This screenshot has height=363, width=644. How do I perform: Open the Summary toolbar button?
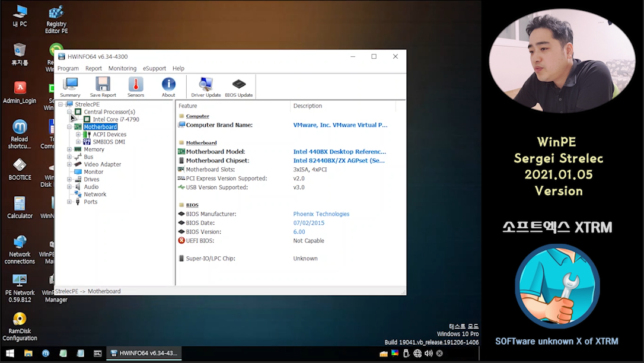[x=70, y=87]
